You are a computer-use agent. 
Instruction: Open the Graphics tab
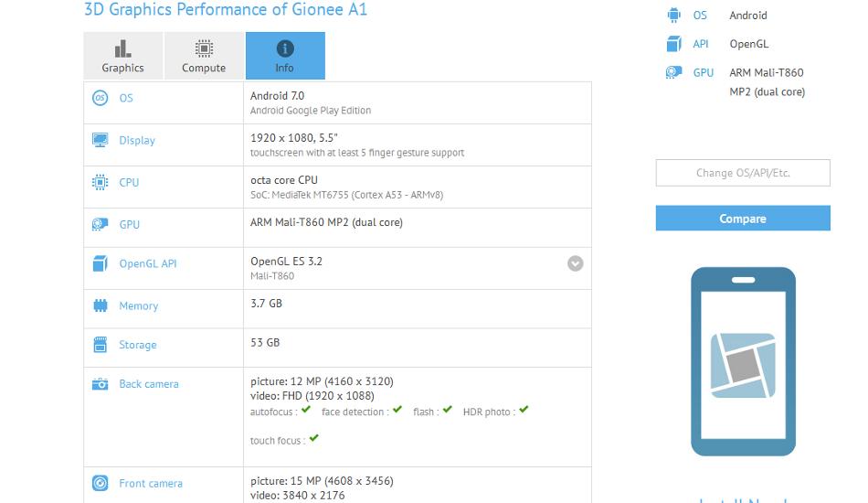123,56
